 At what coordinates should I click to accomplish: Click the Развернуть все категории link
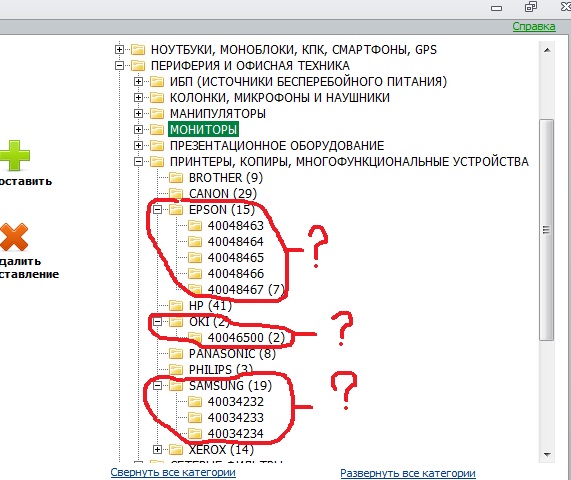pos(408,473)
